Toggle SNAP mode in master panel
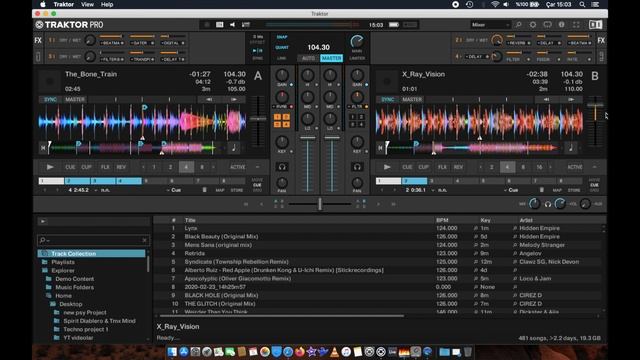Image resolution: width=640 pixels, height=360 pixels. 282,37
